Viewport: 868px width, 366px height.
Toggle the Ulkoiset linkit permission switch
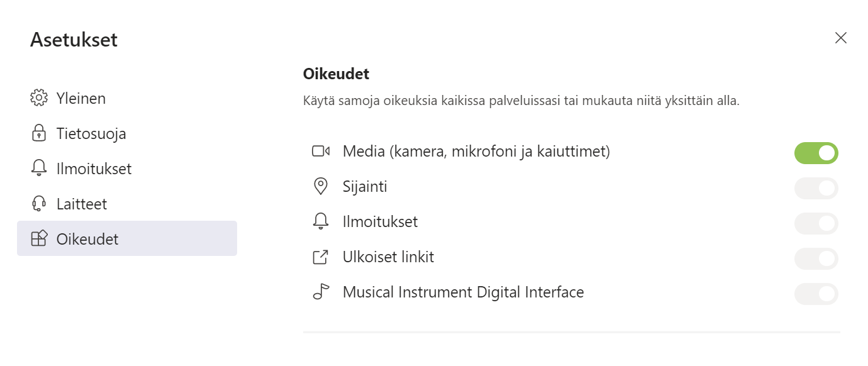pyautogui.click(x=816, y=258)
